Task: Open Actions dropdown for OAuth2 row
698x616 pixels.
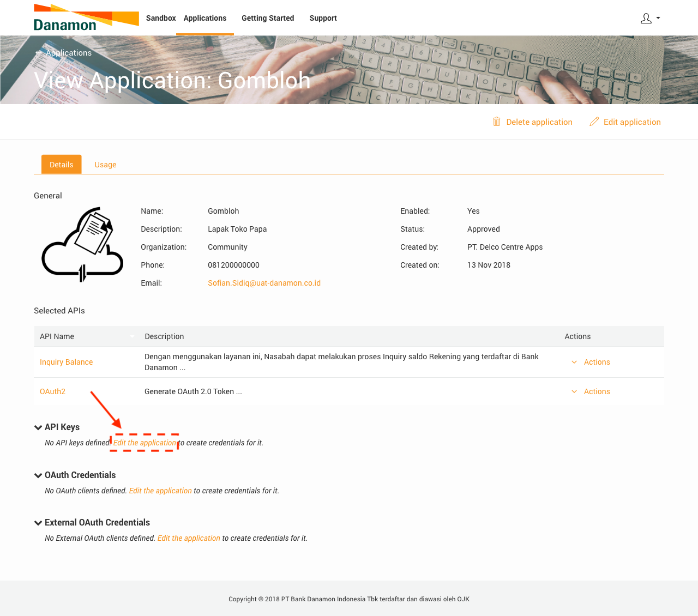Action: 591,391
